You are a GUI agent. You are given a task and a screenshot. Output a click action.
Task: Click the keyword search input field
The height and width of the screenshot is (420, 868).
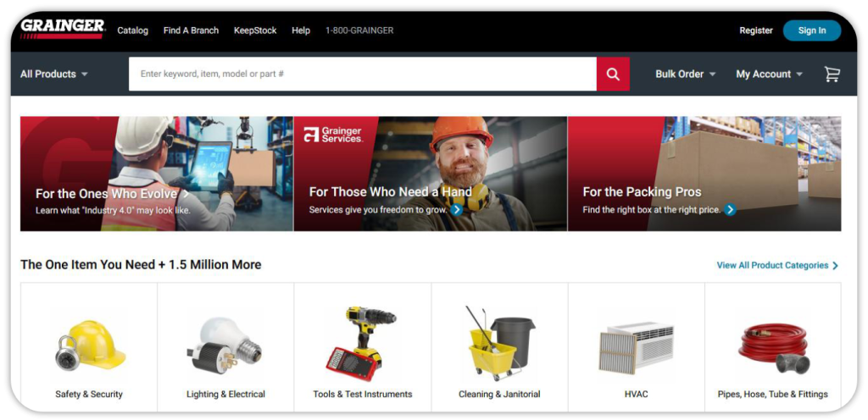click(363, 74)
